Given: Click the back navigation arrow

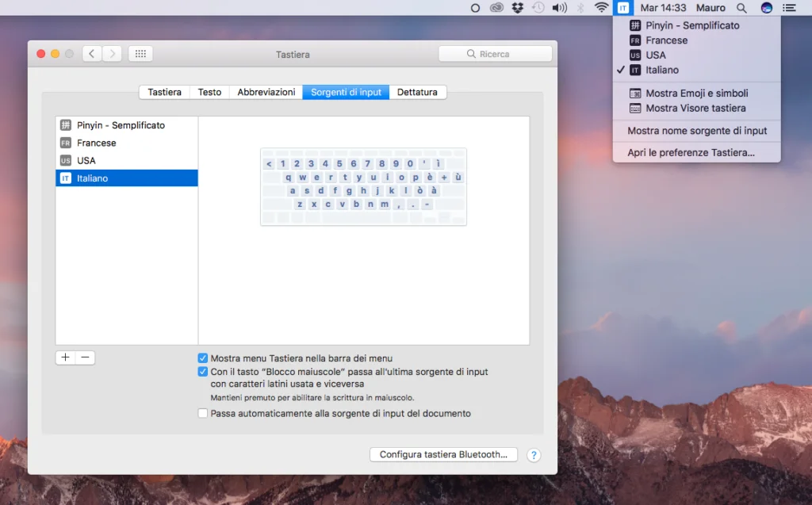Looking at the screenshot, I should (91, 53).
